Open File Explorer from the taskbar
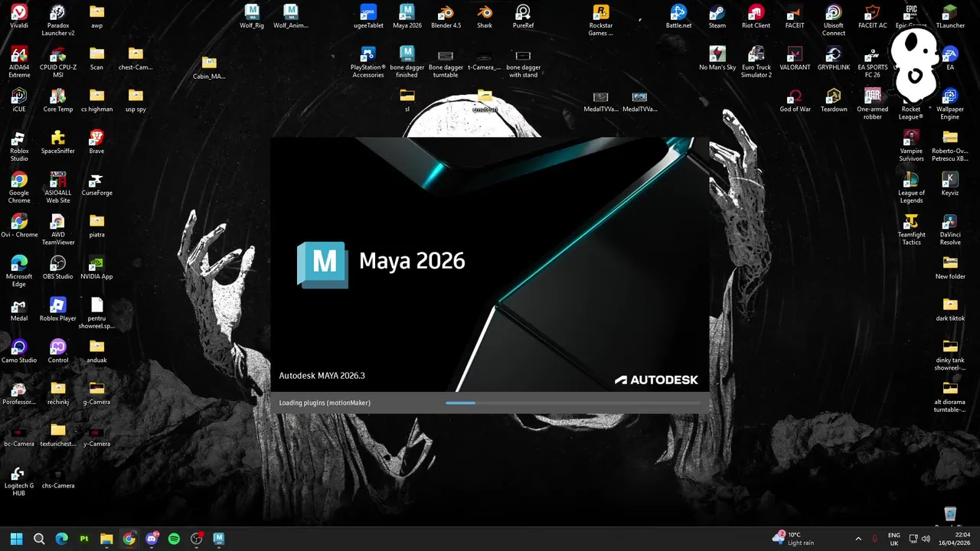 coord(106,539)
